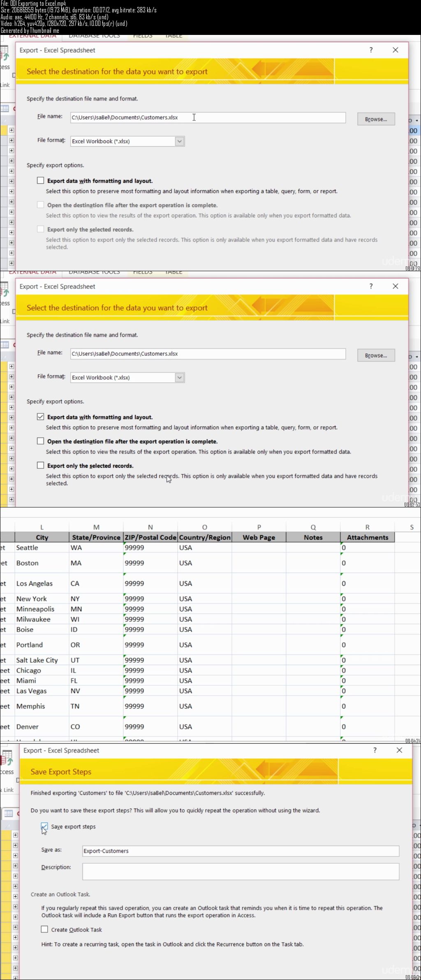Select column L header in Excel

[x=42, y=527]
